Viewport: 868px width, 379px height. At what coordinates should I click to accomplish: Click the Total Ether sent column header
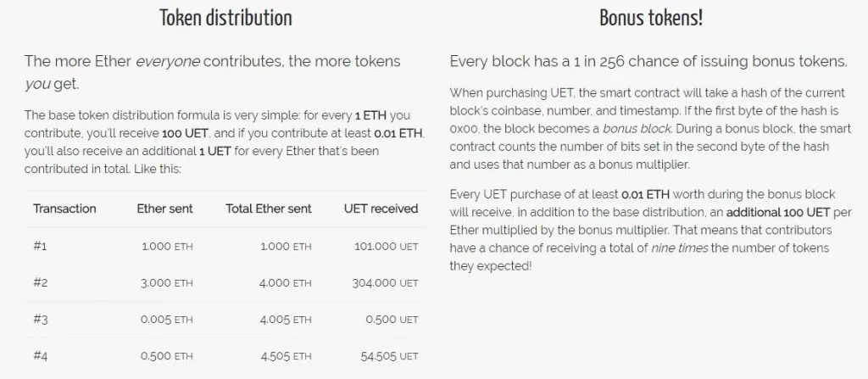point(269,209)
